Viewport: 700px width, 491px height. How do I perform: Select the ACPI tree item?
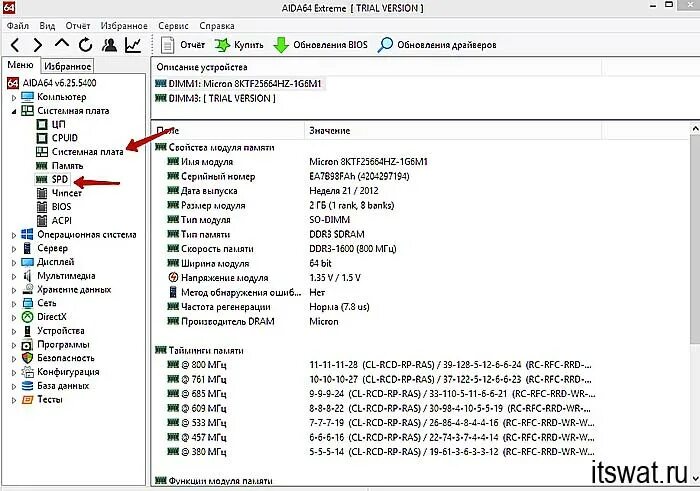click(62, 221)
